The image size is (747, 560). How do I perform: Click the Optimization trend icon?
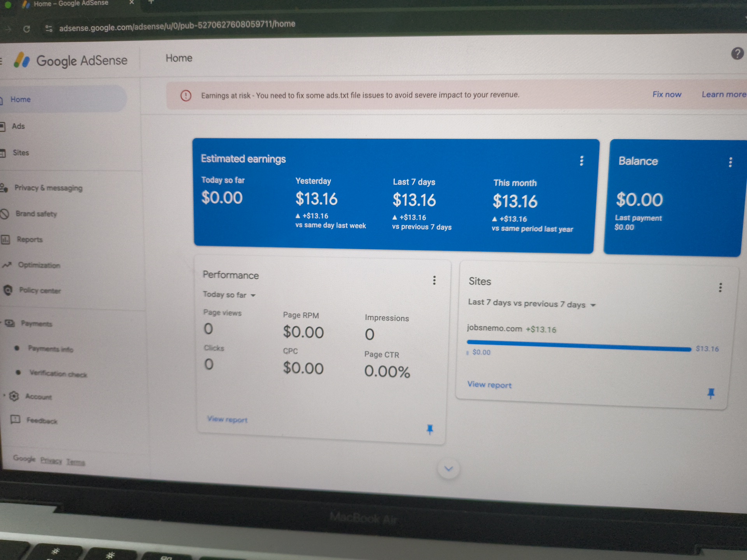pyautogui.click(x=7, y=265)
